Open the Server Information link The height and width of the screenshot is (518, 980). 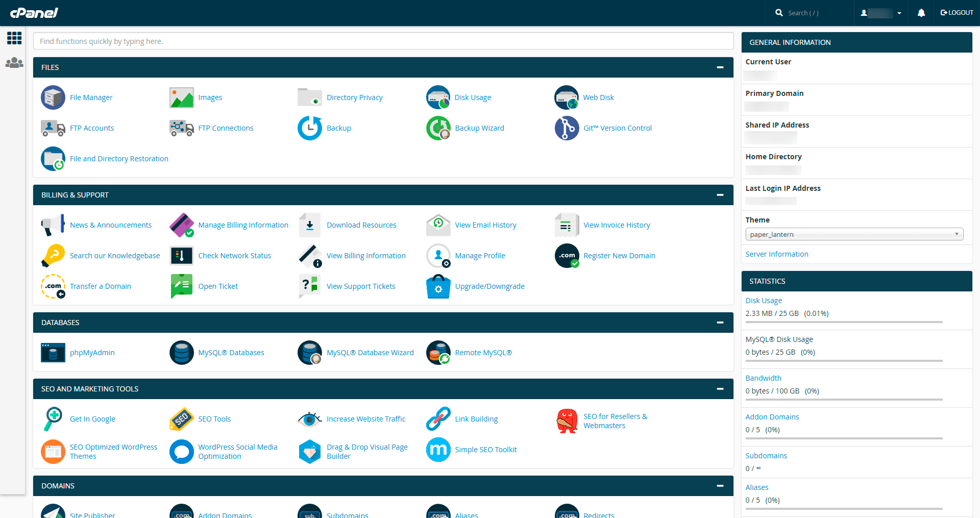pyautogui.click(x=777, y=254)
